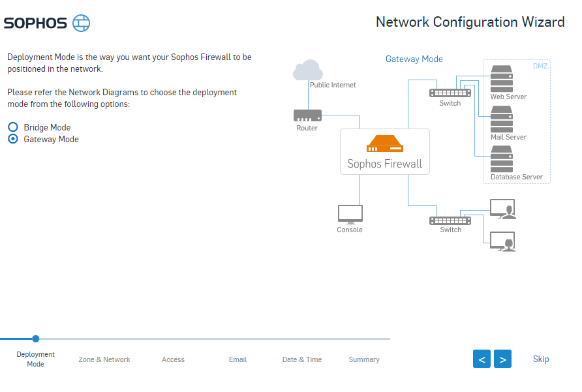Image resolution: width=582 pixels, height=392 pixels.
Task: Click the progress slider handle at Deployment Mode
Action: [x=36, y=339]
